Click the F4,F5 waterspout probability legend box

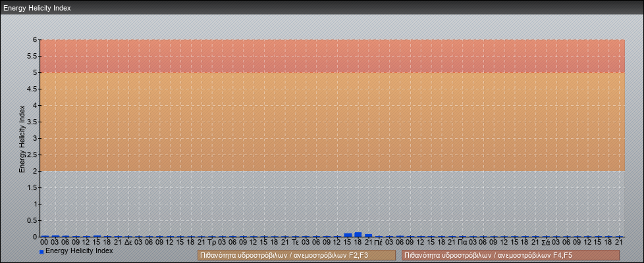(x=510, y=255)
